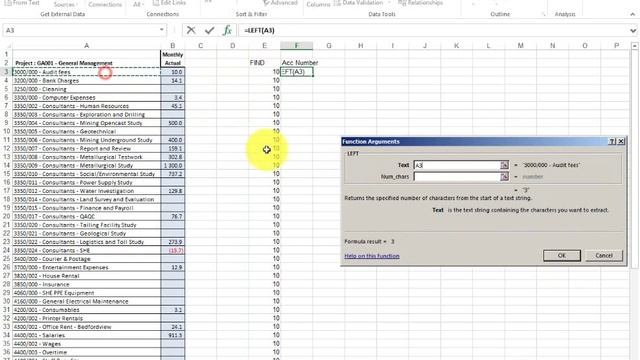Click the Num_chars range selector icon

tap(504, 176)
